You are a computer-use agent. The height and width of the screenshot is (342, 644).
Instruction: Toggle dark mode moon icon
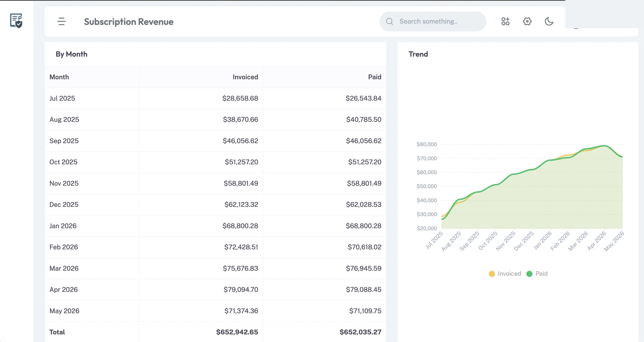coord(549,21)
